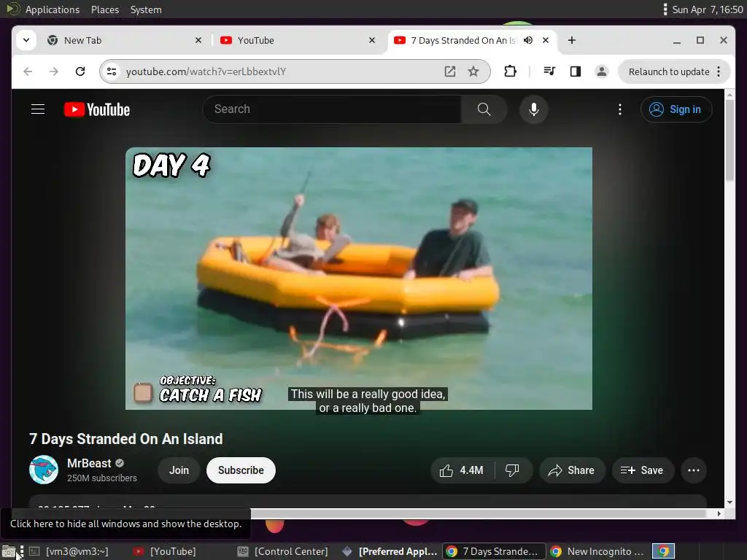Screen dimensions: 747x560
Task: Subscribe to MrBeast channel
Action: pyautogui.click(x=241, y=470)
